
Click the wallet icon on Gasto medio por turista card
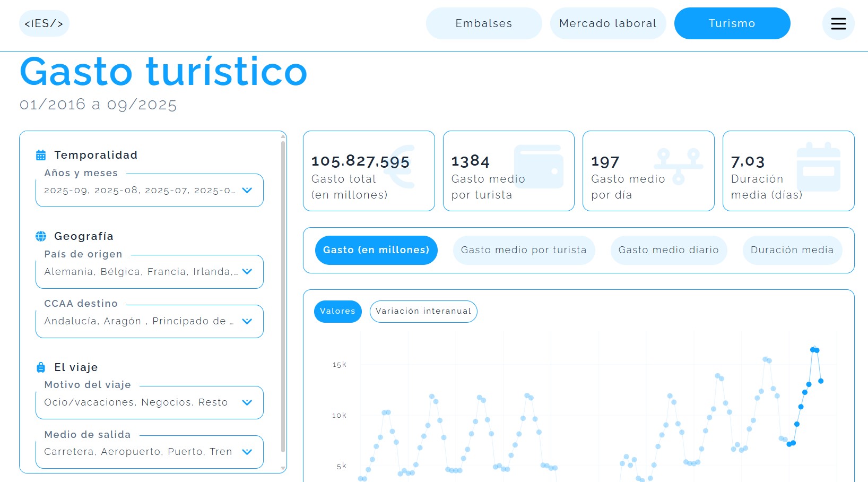539,167
